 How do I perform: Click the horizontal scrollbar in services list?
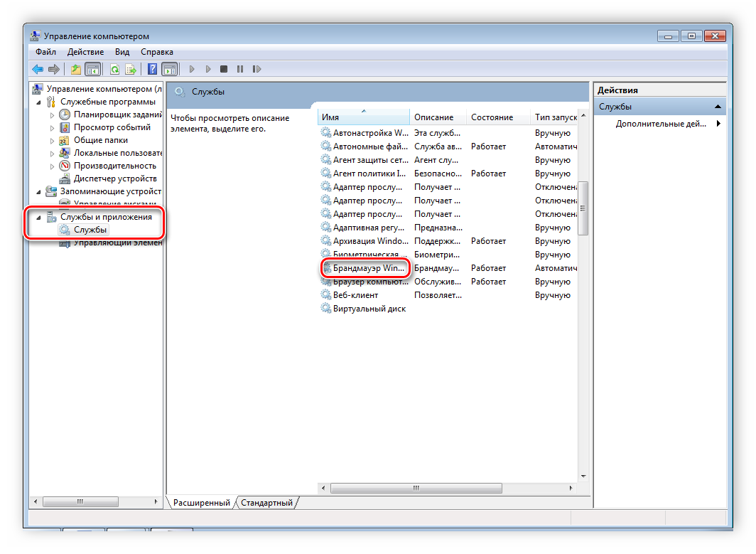click(x=418, y=489)
